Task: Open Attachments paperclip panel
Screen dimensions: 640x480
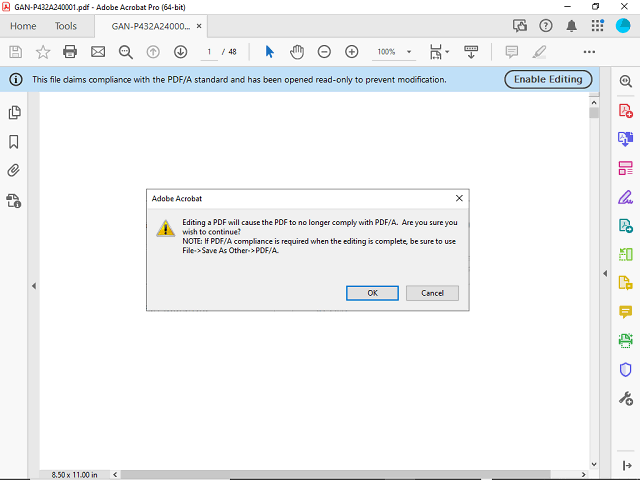Action: [x=13, y=170]
